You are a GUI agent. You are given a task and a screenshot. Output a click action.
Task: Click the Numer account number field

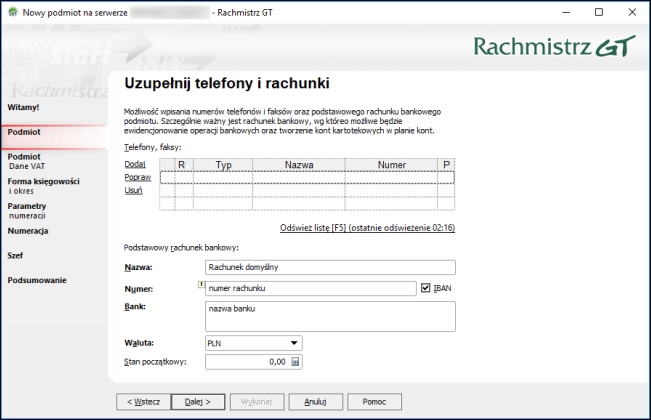pos(311,288)
